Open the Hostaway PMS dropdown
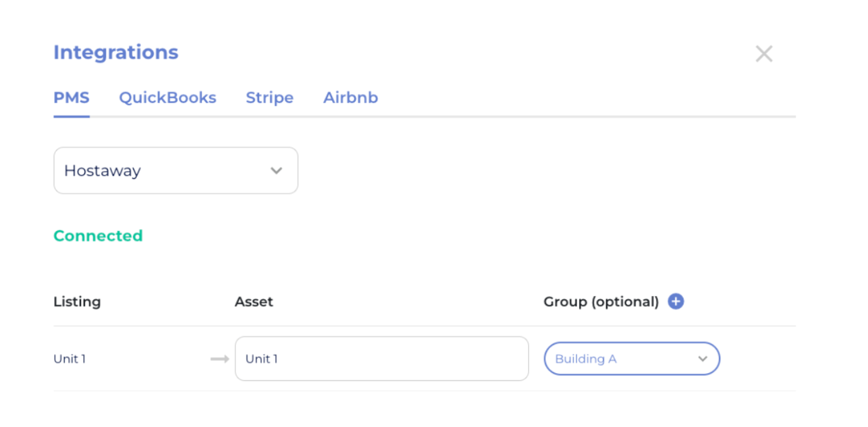The height and width of the screenshot is (427, 868). (x=175, y=171)
